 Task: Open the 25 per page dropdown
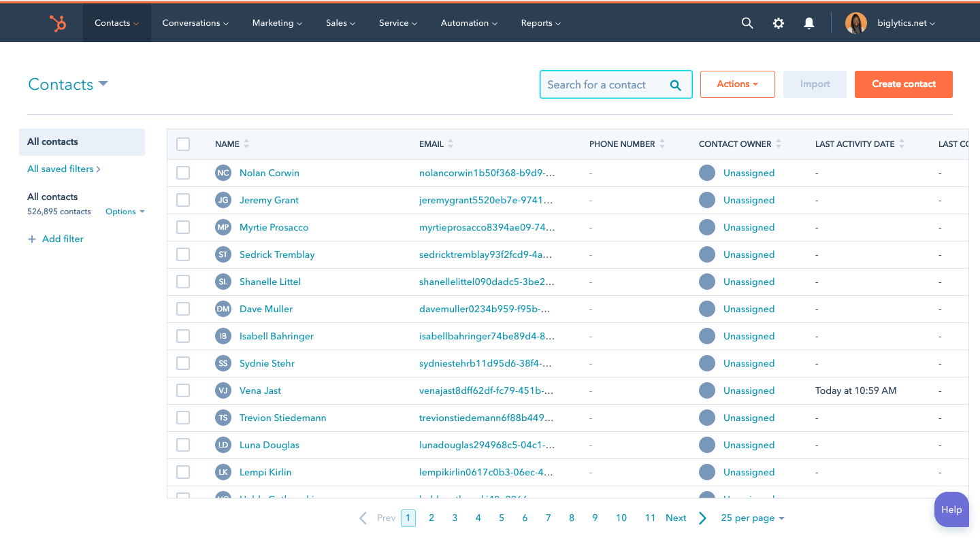[x=752, y=518]
